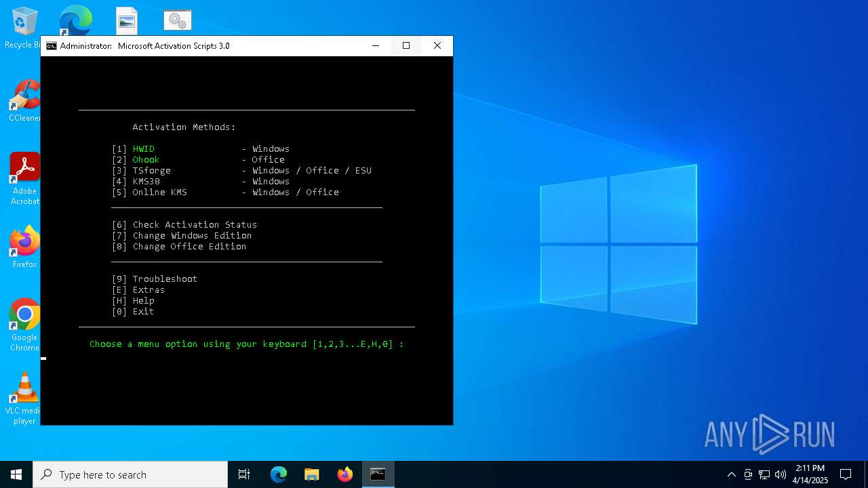Open Task View on the taskbar

coord(244,474)
